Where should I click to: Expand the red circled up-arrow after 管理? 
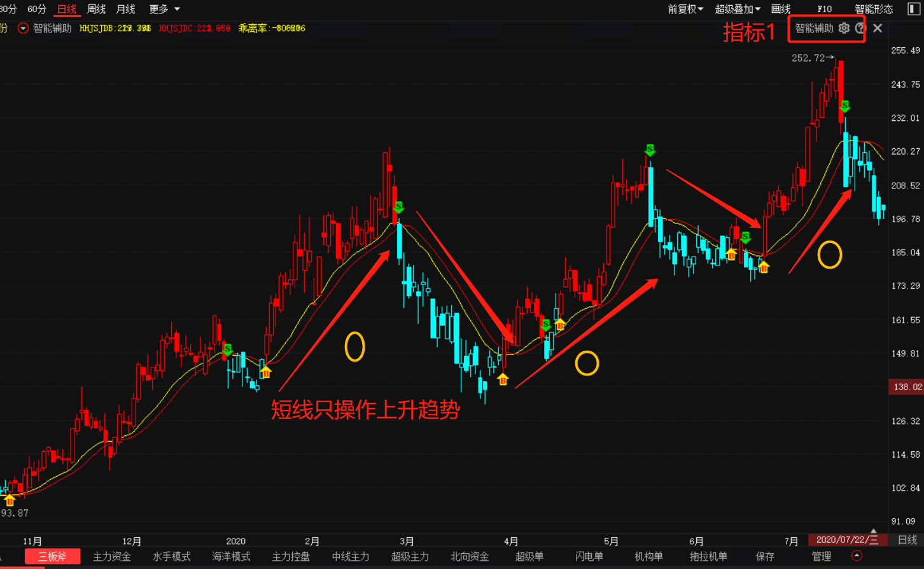tap(857, 556)
